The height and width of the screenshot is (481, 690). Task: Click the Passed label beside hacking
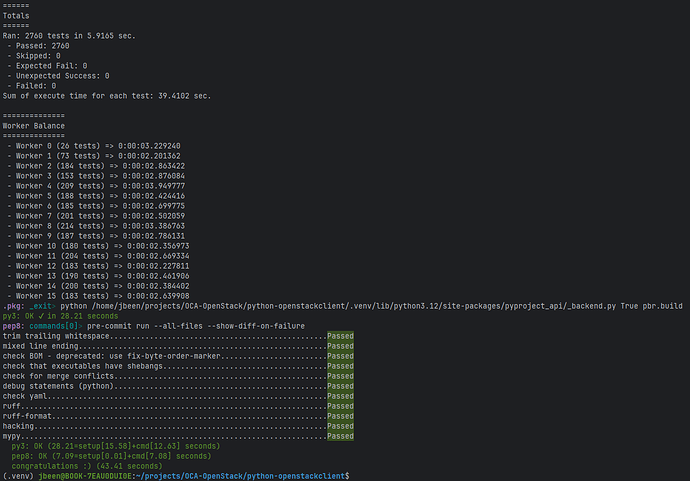point(340,427)
